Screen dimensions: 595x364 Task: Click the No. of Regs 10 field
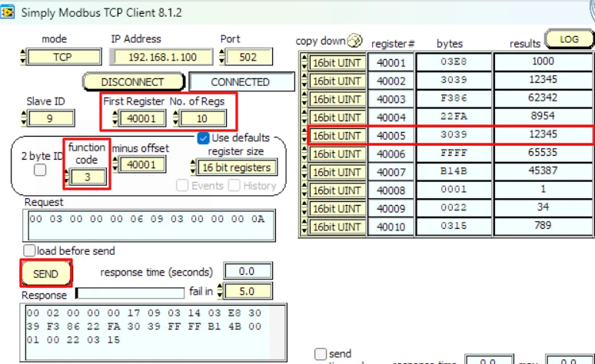[203, 118]
